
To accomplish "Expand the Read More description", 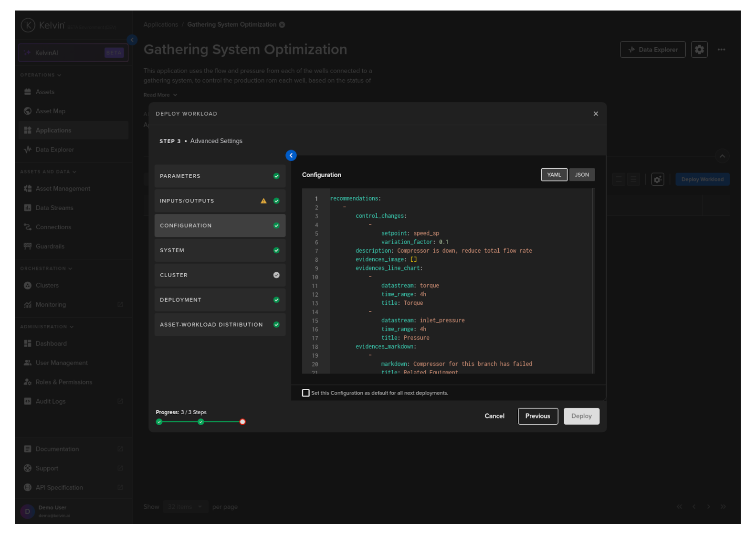I will click(x=160, y=95).
